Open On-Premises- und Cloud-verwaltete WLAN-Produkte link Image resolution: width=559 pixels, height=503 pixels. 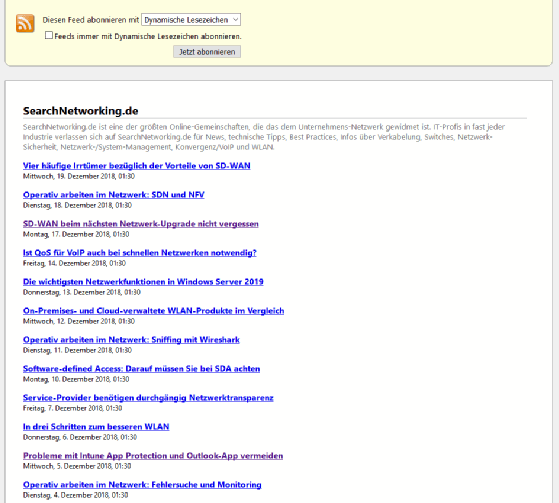click(154, 311)
